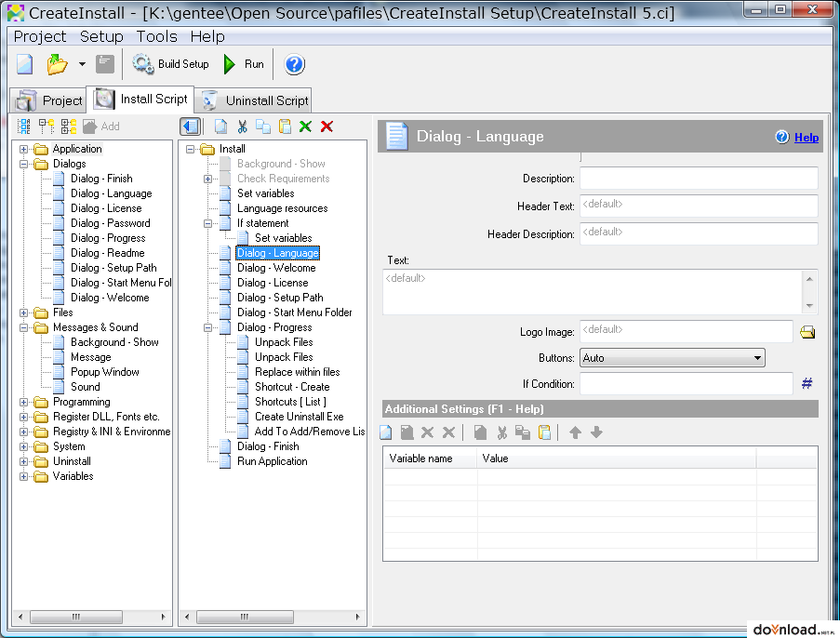This screenshot has height=638, width=840.
Task: Move the variable down with the arrow
Action: point(596,432)
